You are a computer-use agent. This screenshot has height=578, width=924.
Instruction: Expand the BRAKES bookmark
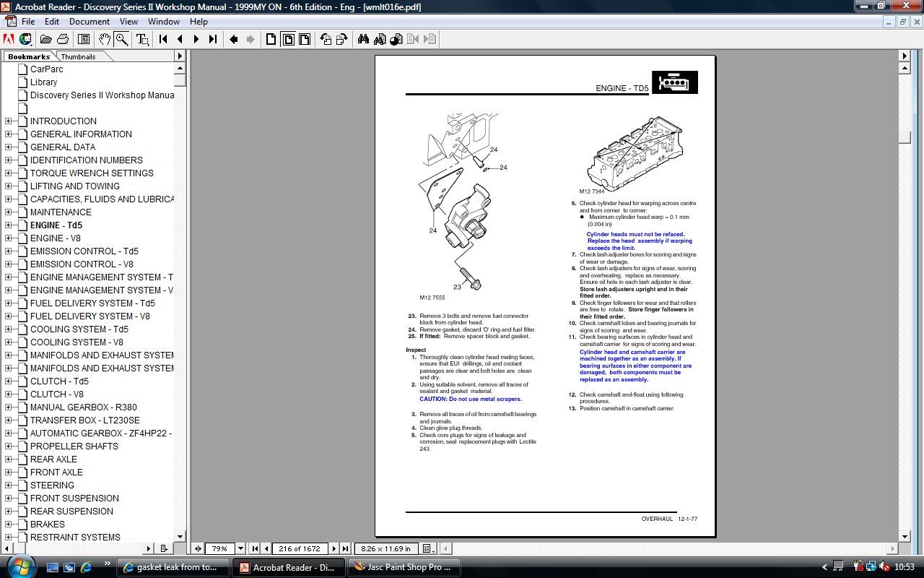(9, 524)
